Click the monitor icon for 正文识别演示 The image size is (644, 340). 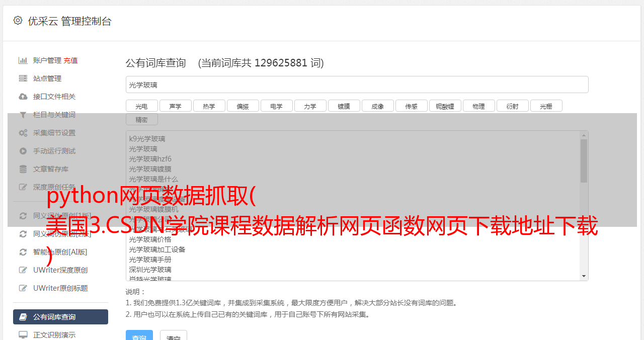[23, 335]
